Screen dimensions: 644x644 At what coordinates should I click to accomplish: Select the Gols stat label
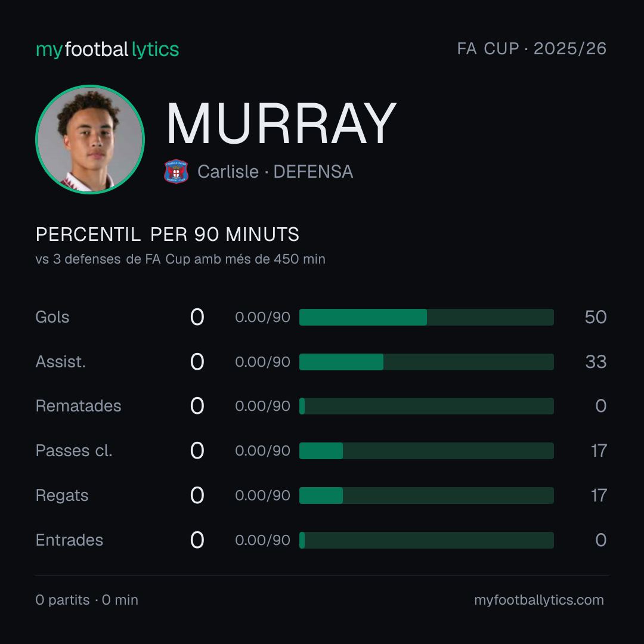pyautogui.click(x=52, y=317)
